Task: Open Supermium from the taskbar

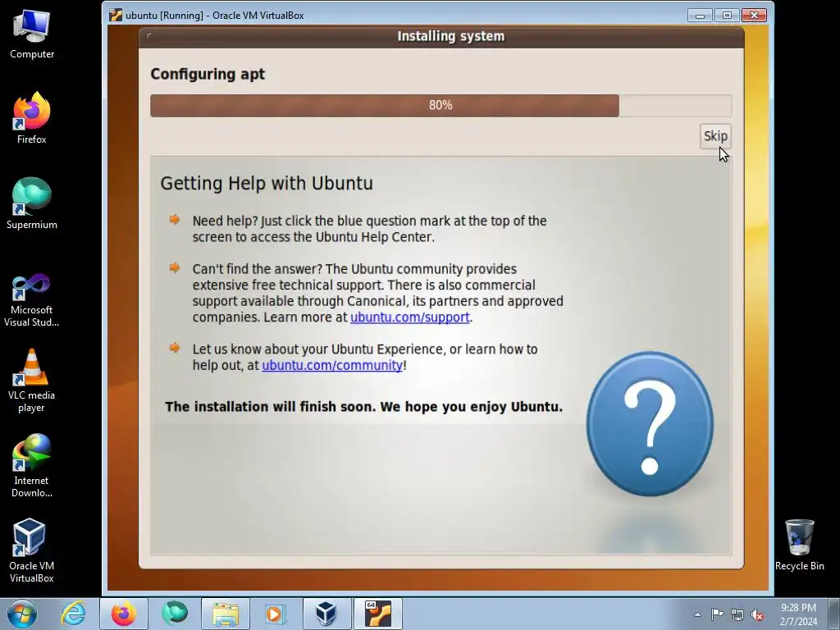Action: [175, 614]
